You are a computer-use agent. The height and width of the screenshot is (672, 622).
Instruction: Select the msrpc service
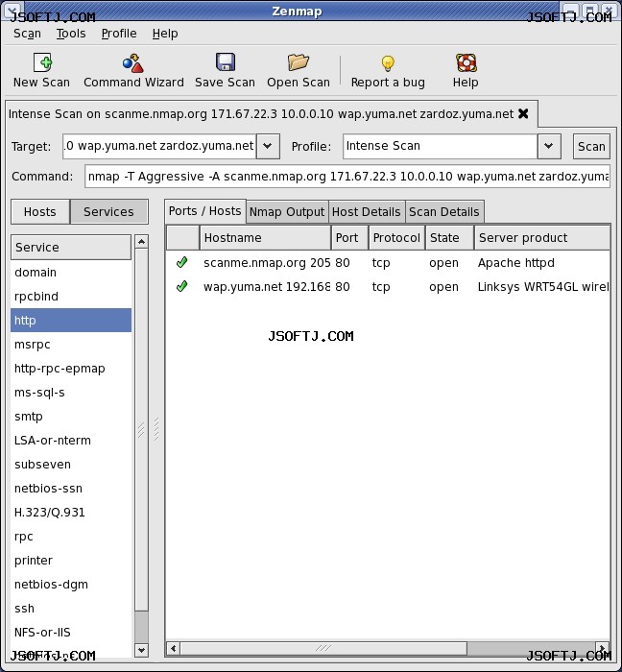(71, 344)
